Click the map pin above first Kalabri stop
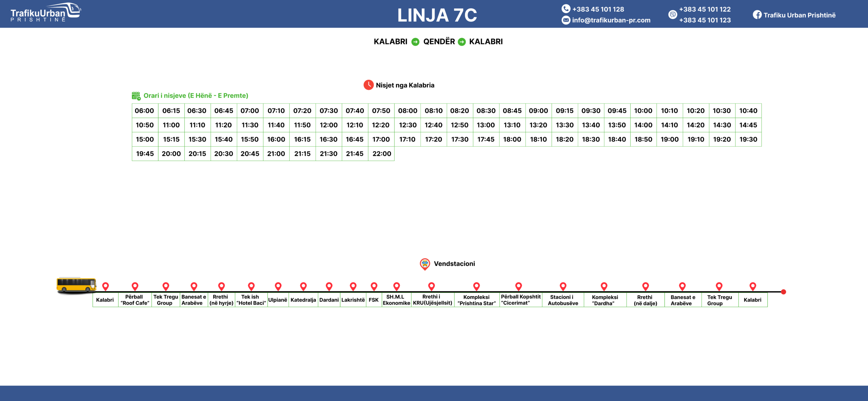The height and width of the screenshot is (401, 868). coord(105,286)
